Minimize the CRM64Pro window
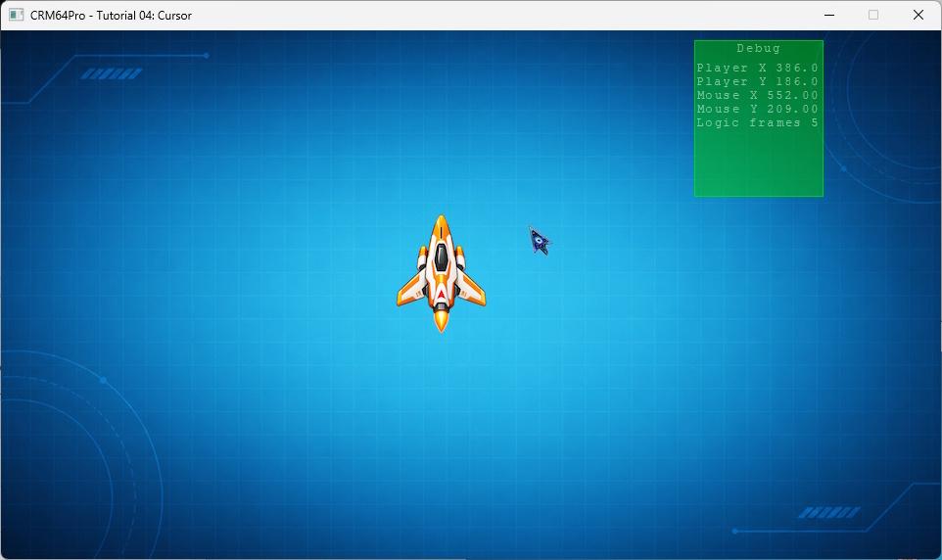Viewport: 942px width, 560px height. click(829, 15)
